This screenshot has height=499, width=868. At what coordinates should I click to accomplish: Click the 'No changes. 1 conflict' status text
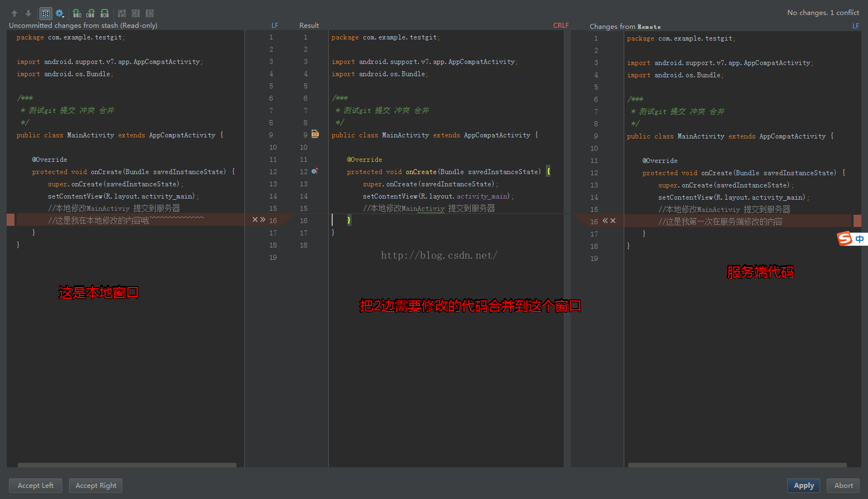click(x=823, y=13)
